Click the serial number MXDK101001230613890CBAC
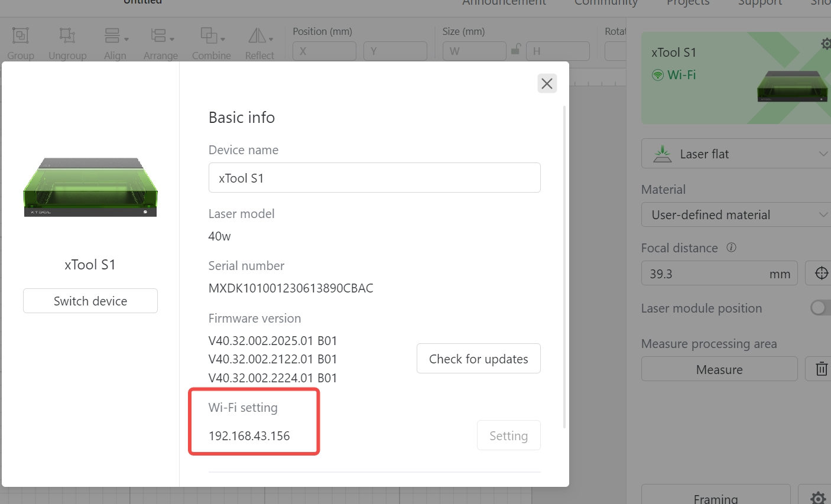 (x=291, y=288)
